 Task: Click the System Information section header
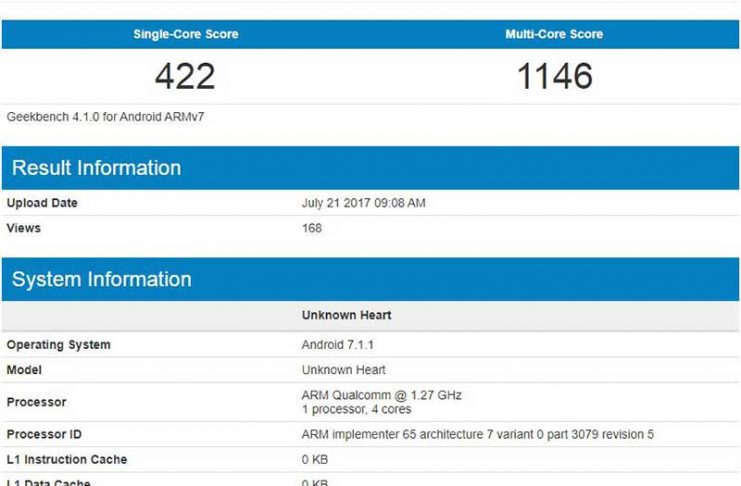pyautogui.click(x=102, y=280)
